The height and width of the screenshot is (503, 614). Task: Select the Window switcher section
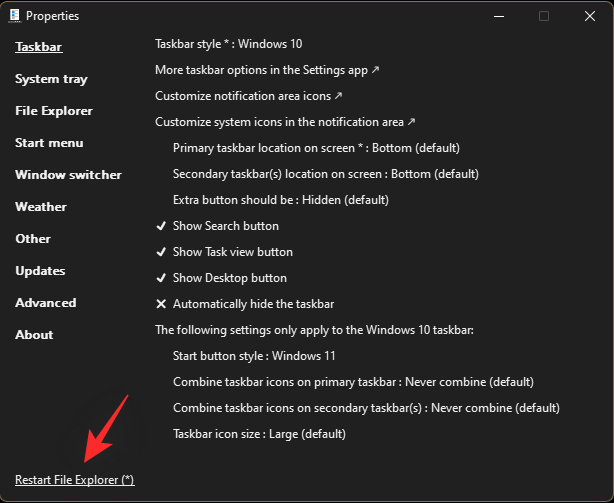[68, 175]
